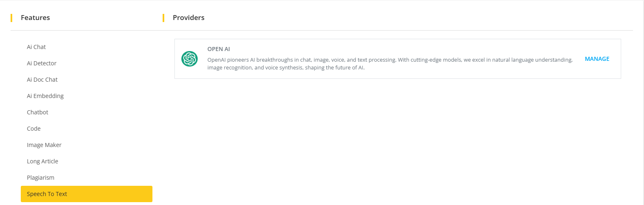Click the Providers section heading
Screen dimensions: 644x205
[189, 18]
